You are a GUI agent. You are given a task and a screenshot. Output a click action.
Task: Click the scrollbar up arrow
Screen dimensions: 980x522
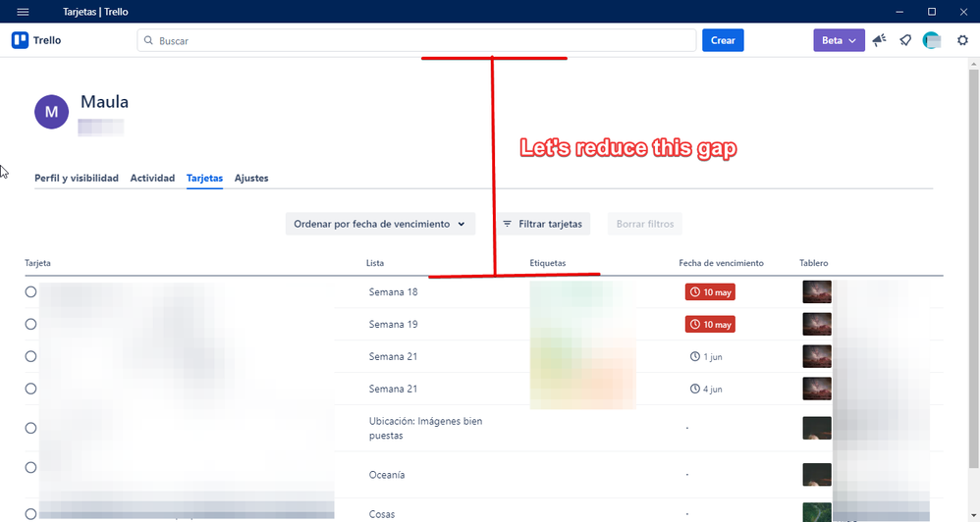[x=974, y=64]
